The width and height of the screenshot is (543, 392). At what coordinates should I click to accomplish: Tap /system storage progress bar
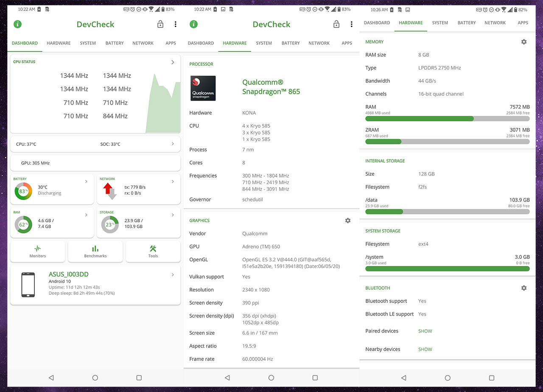pos(448,269)
